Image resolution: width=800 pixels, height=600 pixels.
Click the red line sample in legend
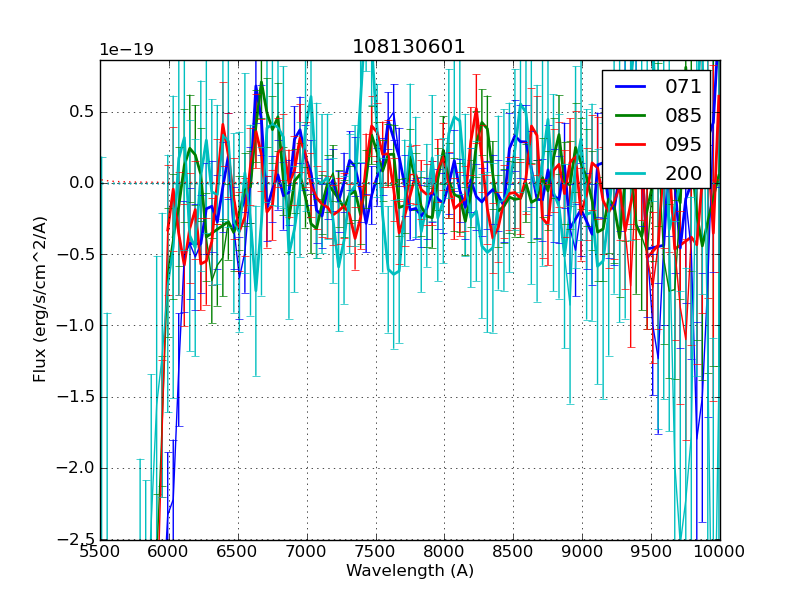point(631,145)
